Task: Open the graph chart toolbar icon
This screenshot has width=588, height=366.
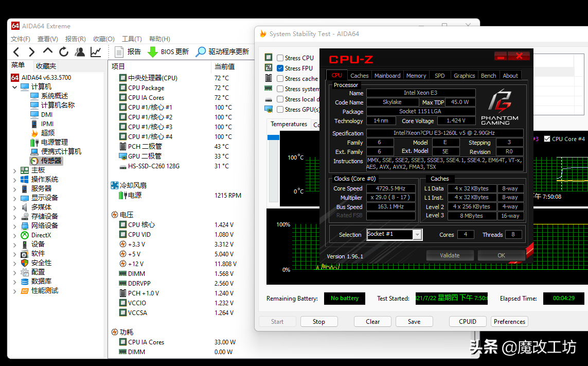Action: pos(96,52)
